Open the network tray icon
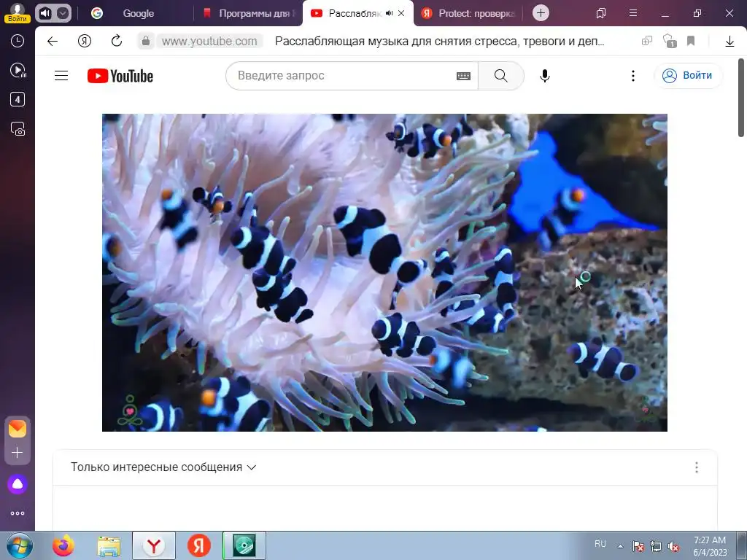Viewport: 747px width, 560px height. 656,546
